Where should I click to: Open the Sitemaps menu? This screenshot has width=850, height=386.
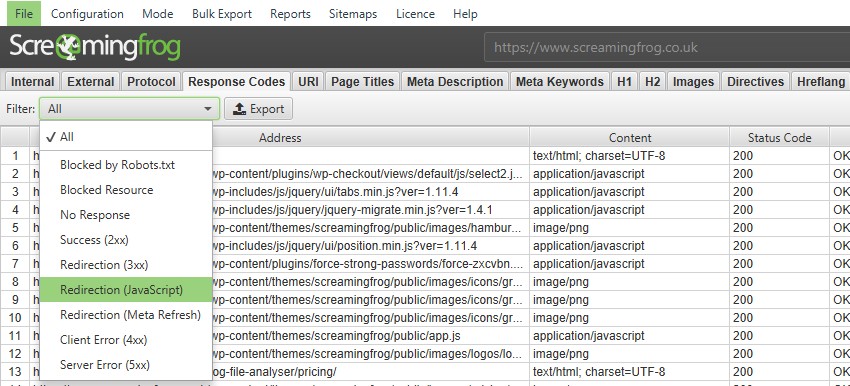[x=353, y=14]
